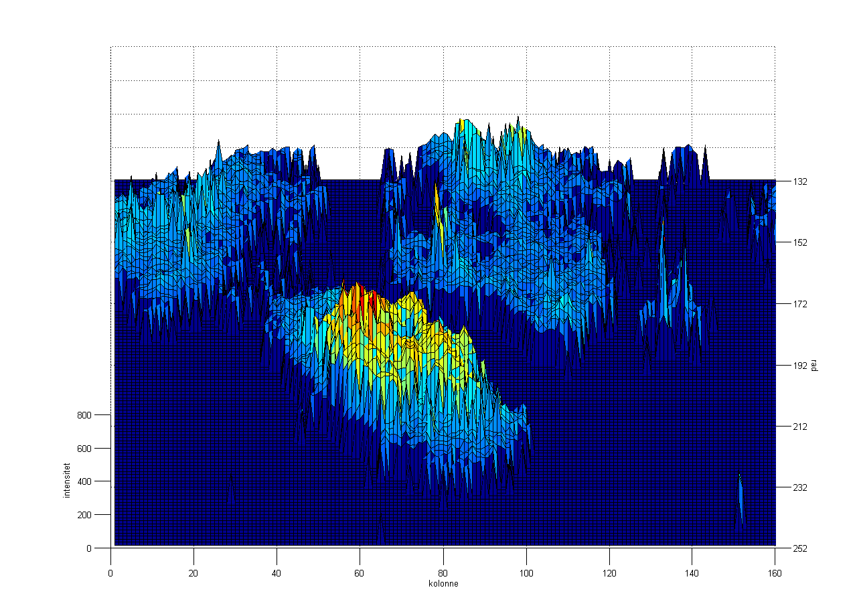This screenshot has height=616, width=857.
Task: Click rad tick label '212'
Action: tap(801, 427)
